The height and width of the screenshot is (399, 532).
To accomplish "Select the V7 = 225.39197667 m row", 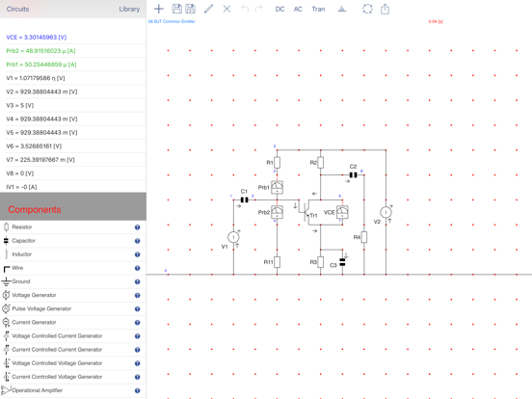I will coord(73,159).
